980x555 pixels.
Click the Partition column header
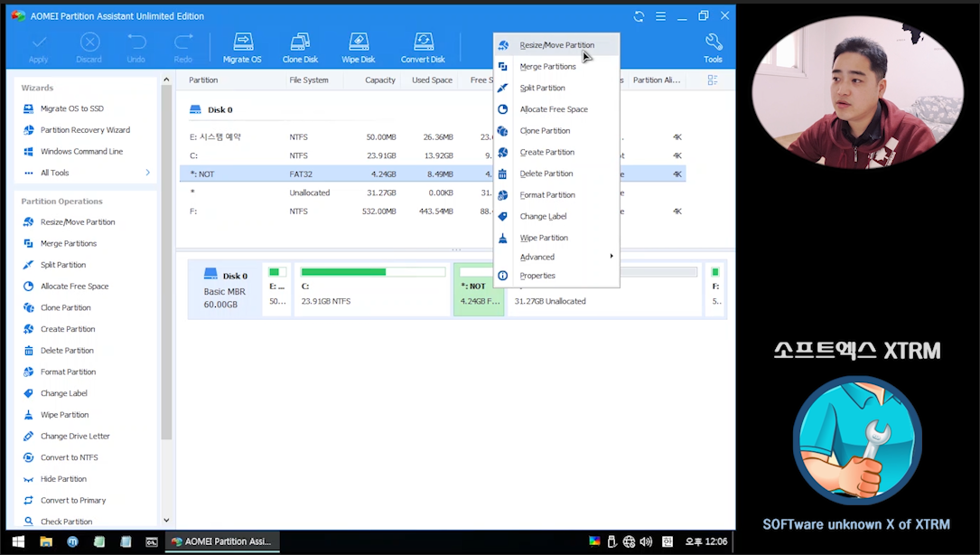click(x=203, y=80)
